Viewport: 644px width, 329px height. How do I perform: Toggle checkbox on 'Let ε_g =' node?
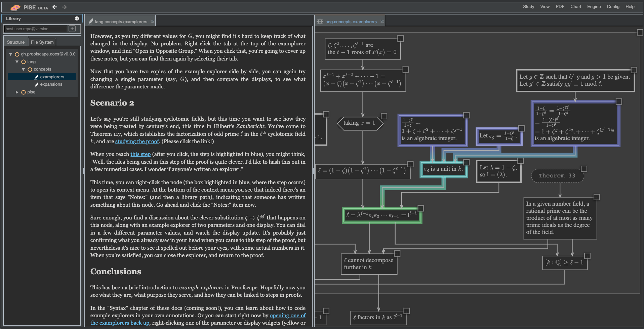(521, 128)
